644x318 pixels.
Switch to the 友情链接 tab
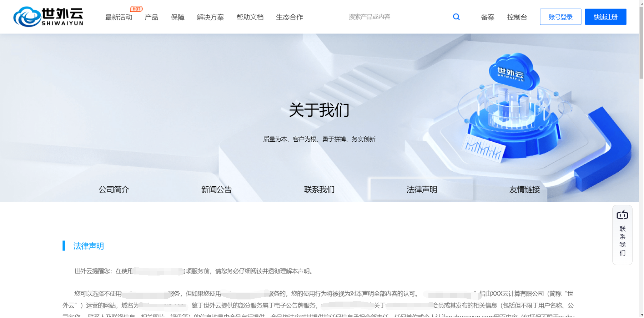point(525,190)
